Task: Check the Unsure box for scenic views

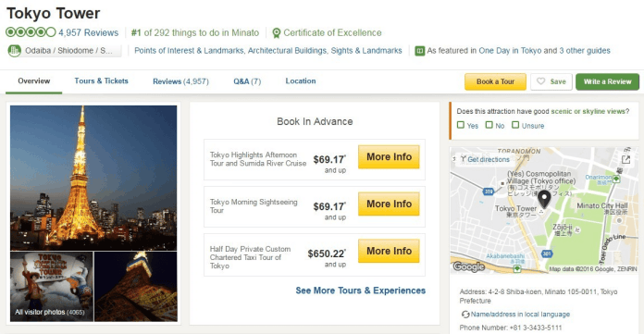Action: (x=515, y=125)
